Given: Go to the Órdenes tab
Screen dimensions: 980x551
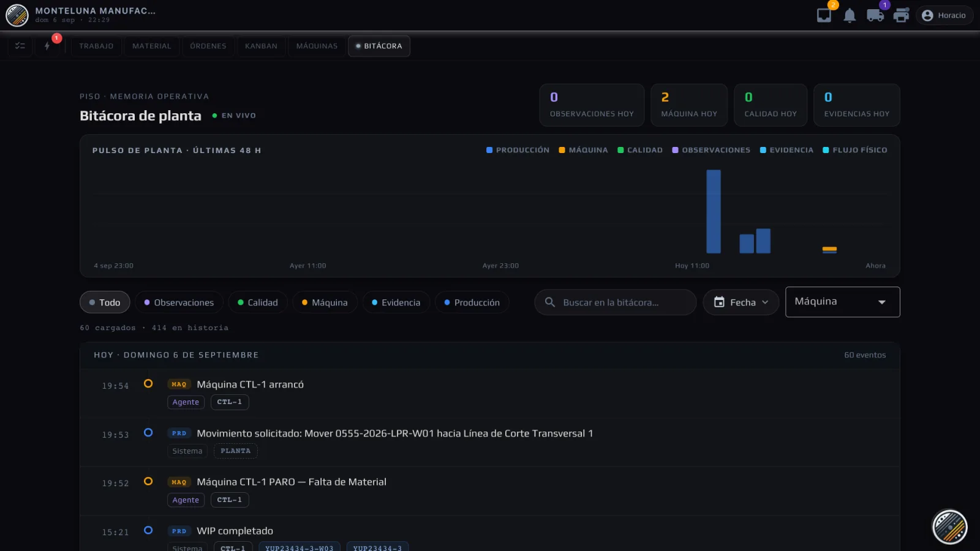Looking at the screenshot, I should [208, 46].
